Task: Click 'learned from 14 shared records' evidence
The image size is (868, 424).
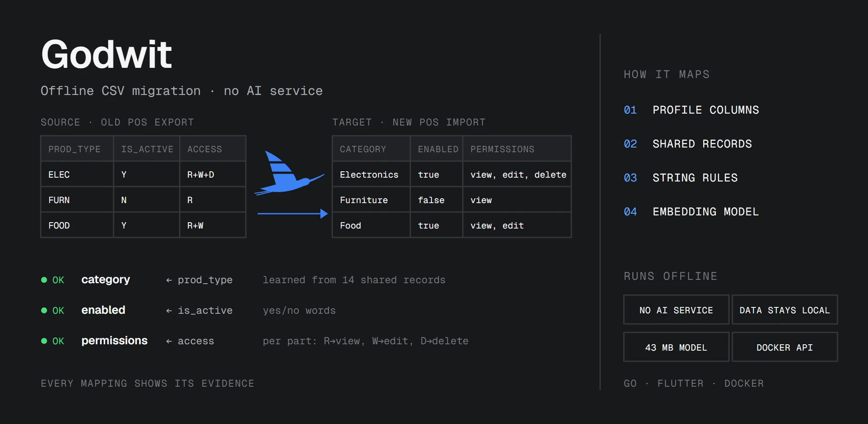Action: tap(354, 280)
